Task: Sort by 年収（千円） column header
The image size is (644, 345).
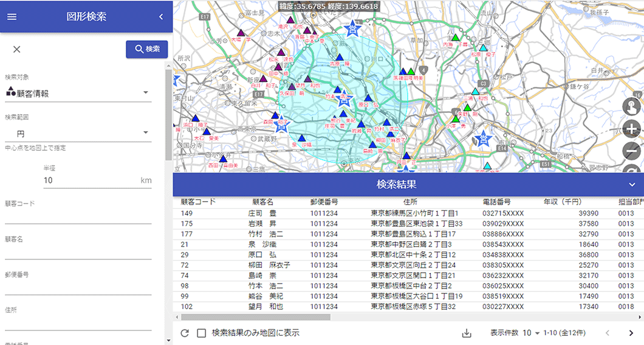Action: click(x=563, y=202)
